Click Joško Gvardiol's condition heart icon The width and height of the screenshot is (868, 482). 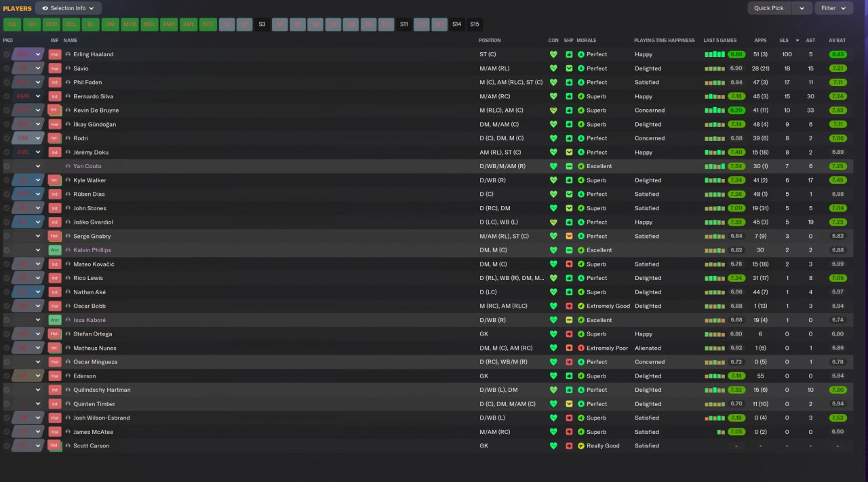pyautogui.click(x=553, y=222)
